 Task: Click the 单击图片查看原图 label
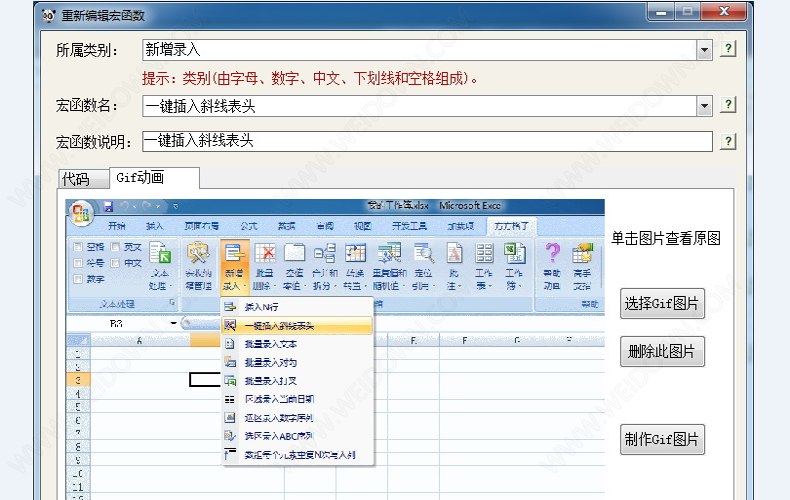coord(666,238)
